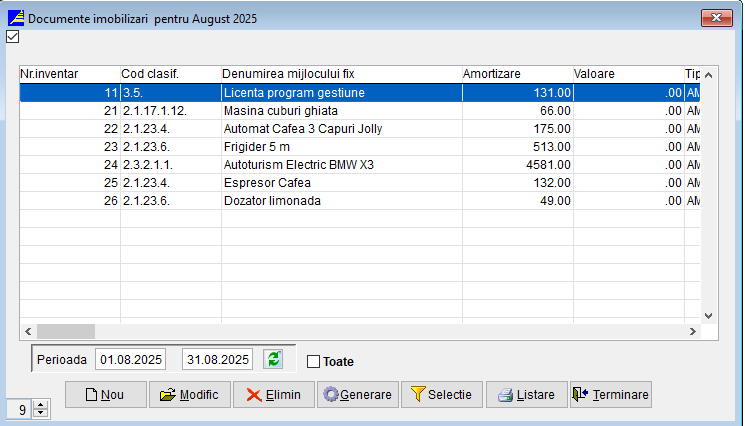Image resolution: width=745 pixels, height=426 pixels.
Task: Click the Nou new document button
Action: (x=105, y=395)
